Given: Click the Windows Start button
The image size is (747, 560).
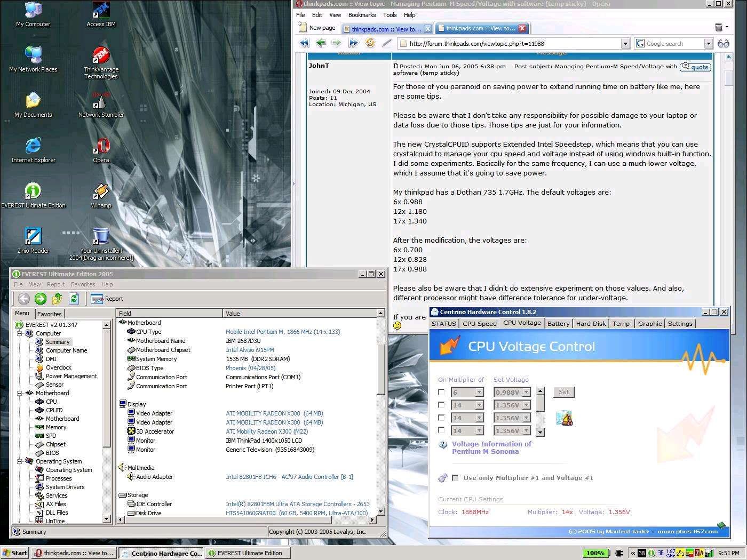Looking at the screenshot, I should [15, 553].
